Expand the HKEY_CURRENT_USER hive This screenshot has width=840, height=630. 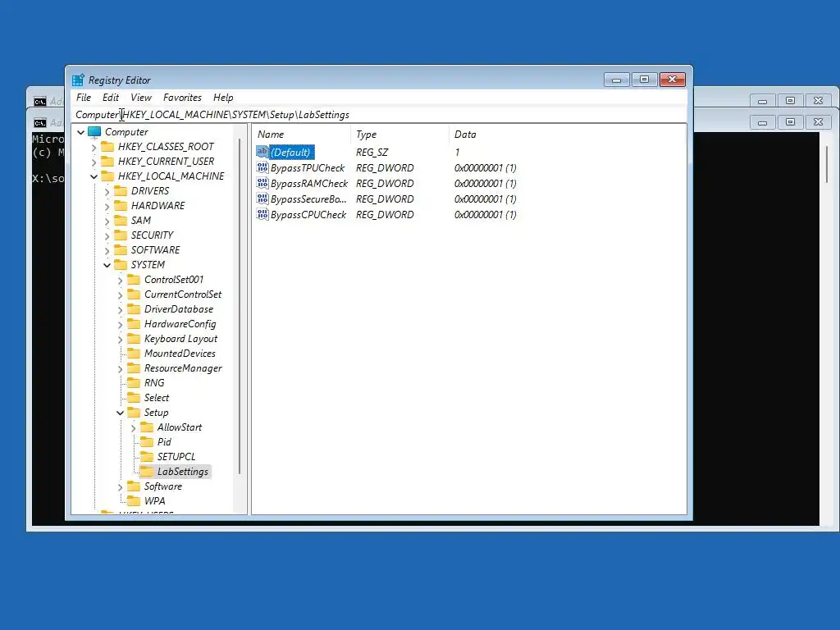pyautogui.click(x=94, y=162)
